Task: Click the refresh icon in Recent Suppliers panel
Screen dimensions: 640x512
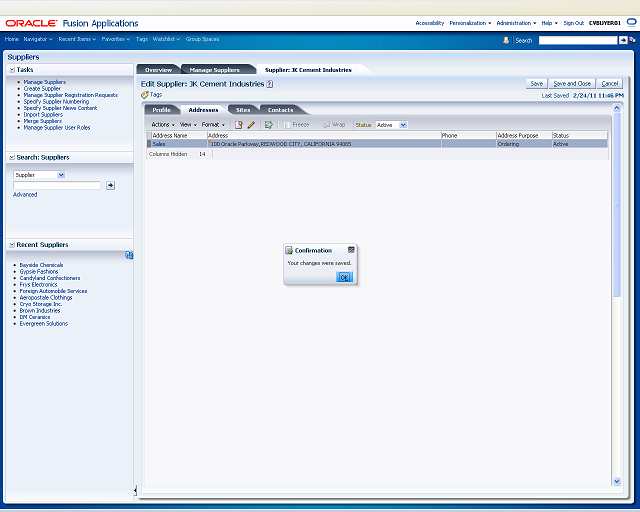Action: click(x=129, y=255)
